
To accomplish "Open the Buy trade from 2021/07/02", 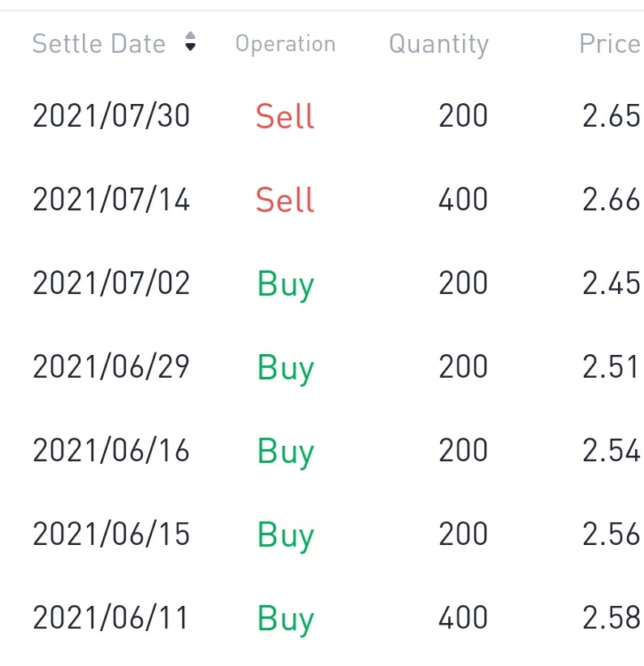I will point(285,284).
